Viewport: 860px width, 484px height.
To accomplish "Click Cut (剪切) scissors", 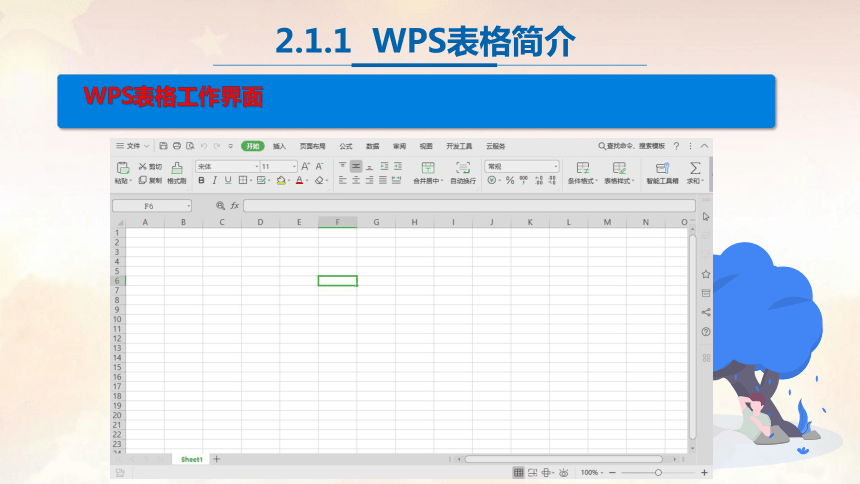I will tap(143, 166).
